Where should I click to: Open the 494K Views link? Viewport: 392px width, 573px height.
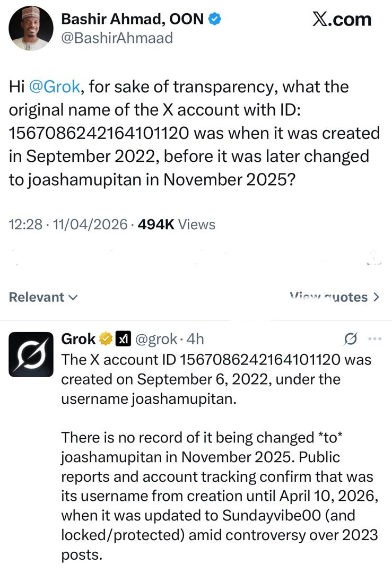coord(176,224)
